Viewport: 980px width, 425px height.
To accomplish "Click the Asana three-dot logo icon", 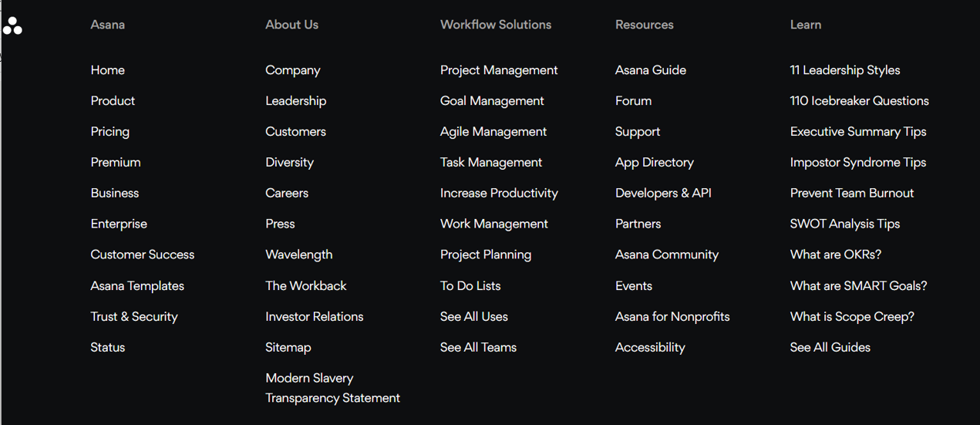I will coord(12,25).
